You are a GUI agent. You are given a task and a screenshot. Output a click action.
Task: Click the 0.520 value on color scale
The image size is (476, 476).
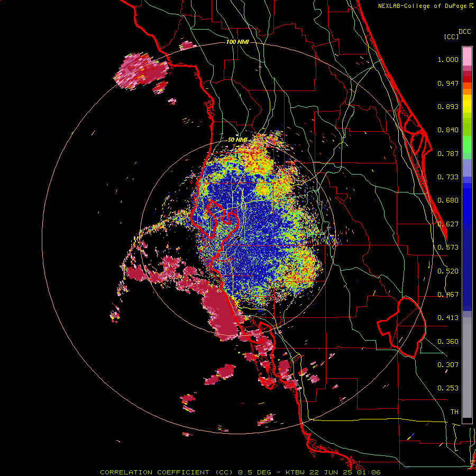coord(448,271)
